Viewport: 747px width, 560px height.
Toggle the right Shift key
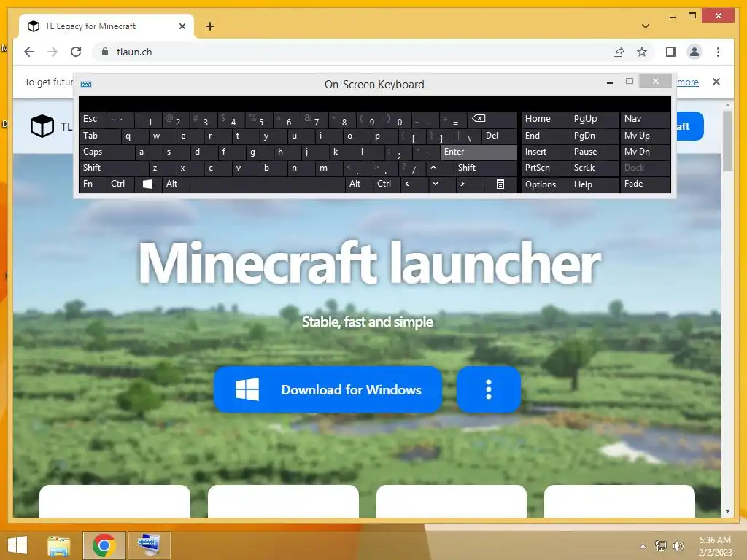485,168
